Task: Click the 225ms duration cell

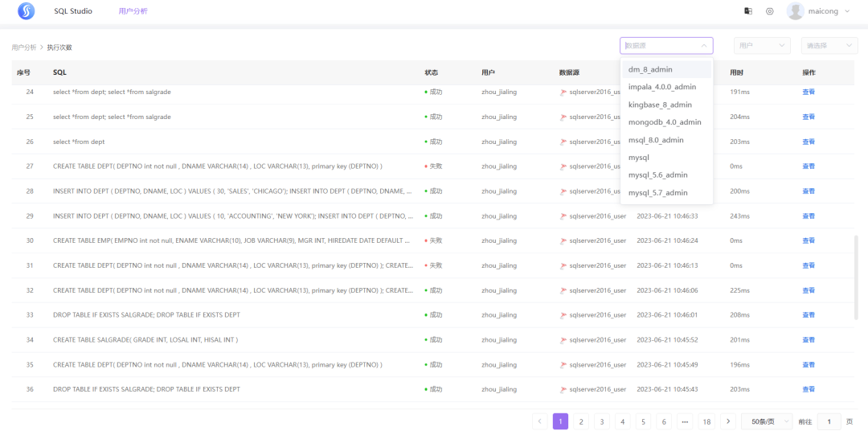Action: (x=739, y=290)
